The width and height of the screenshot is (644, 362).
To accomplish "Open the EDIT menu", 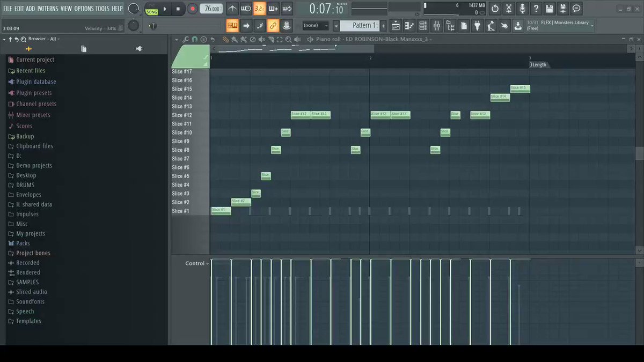I will [x=19, y=9].
